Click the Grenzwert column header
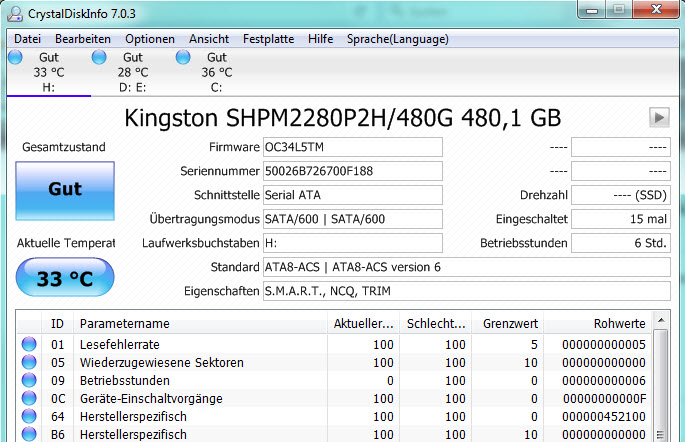 click(x=508, y=324)
